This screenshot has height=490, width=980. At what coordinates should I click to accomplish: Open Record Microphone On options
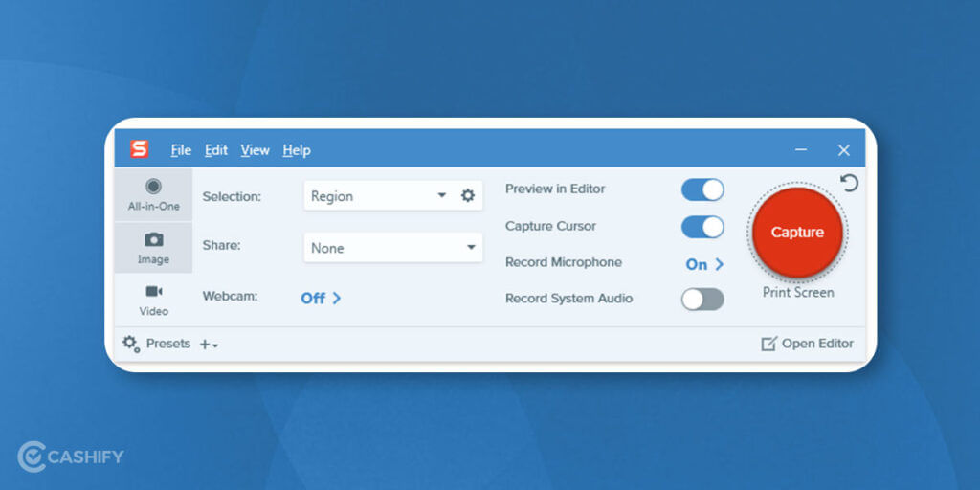(x=704, y=264)
